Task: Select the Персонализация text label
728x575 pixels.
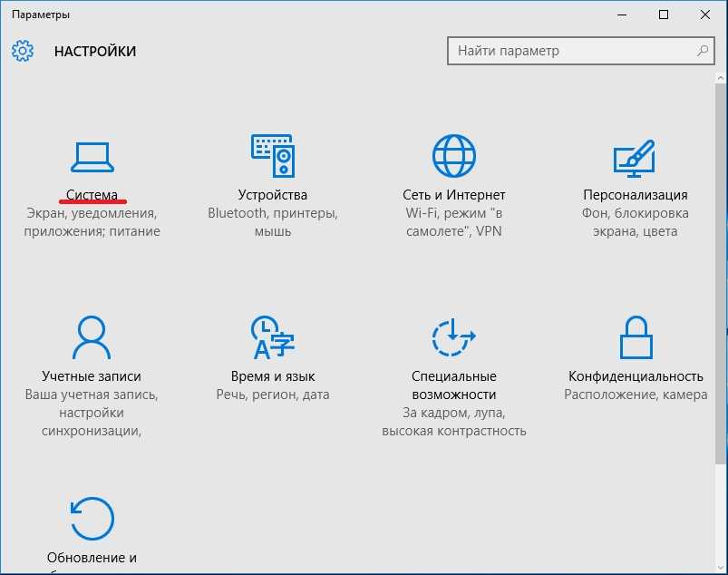Action: (x=635, y=194)
